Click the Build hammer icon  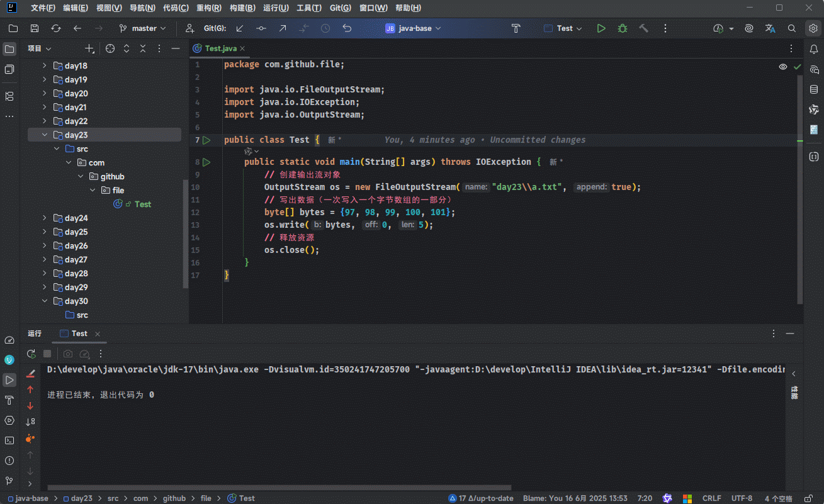643,28
